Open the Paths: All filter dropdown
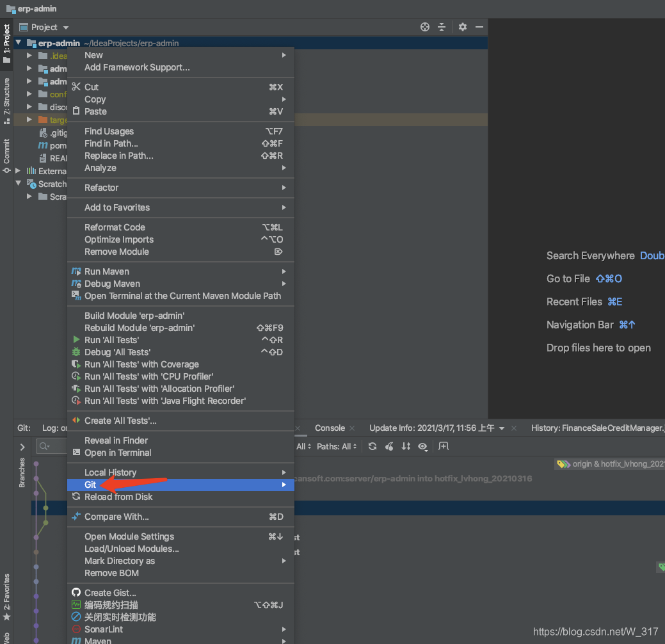665x644 pixels. point(337,446)
